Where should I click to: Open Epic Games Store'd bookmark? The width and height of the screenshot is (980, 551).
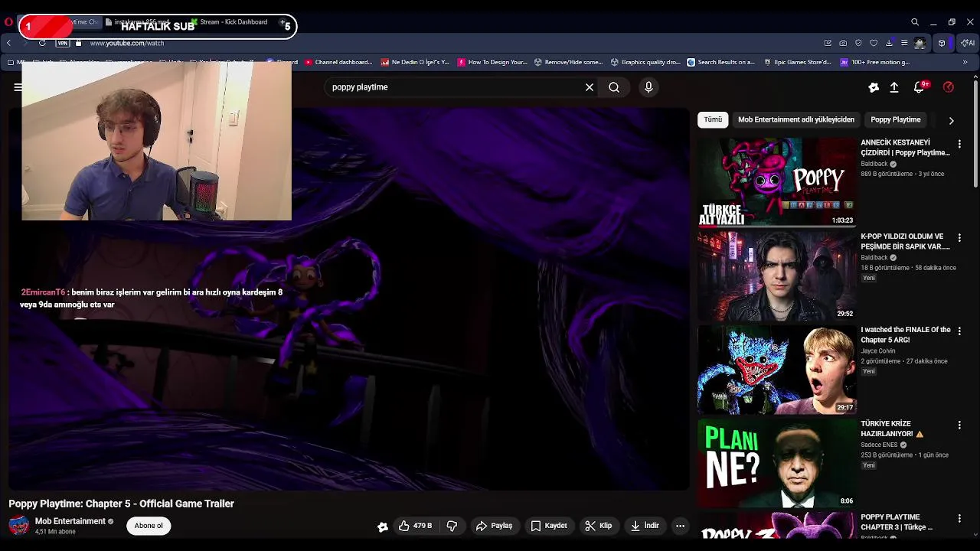pyautogui.click(x=798, y=62)
